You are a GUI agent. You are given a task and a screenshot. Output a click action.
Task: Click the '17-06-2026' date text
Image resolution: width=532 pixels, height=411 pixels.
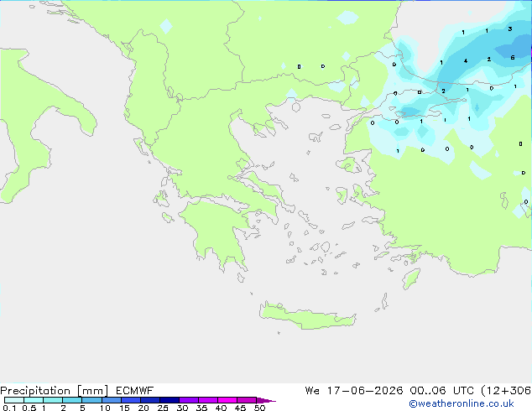tap(365, 391)
